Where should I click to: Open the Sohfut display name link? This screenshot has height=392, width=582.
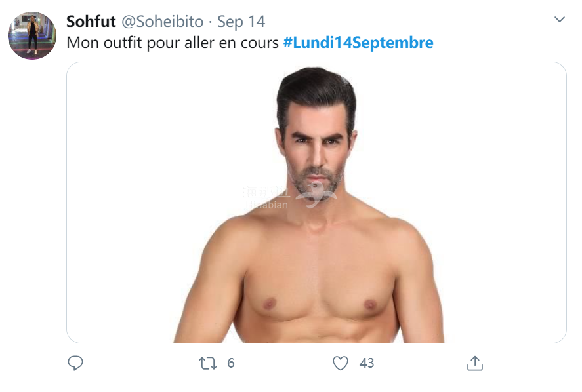point(91,22)
